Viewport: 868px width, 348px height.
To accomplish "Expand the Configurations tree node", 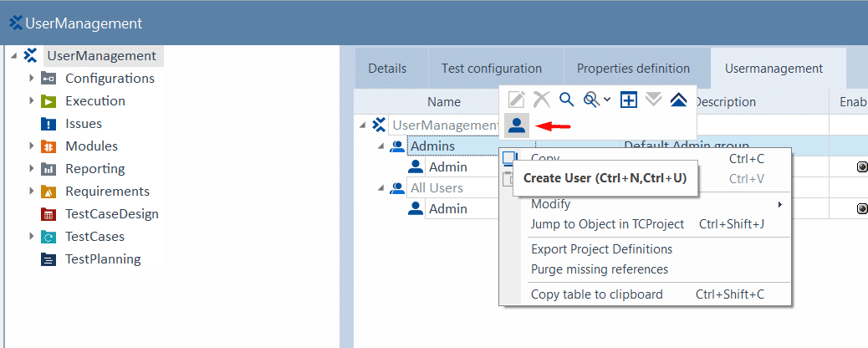I will click(31, 79).
